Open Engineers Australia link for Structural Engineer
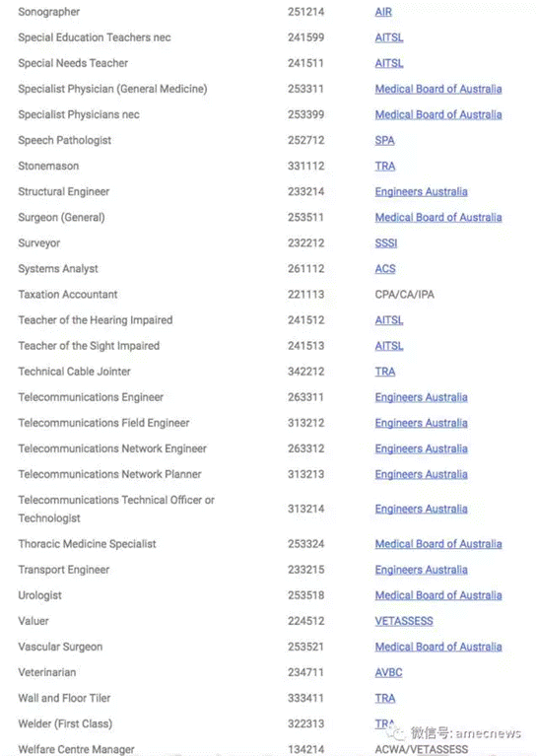Screen dimensions: 538x756 422,192
